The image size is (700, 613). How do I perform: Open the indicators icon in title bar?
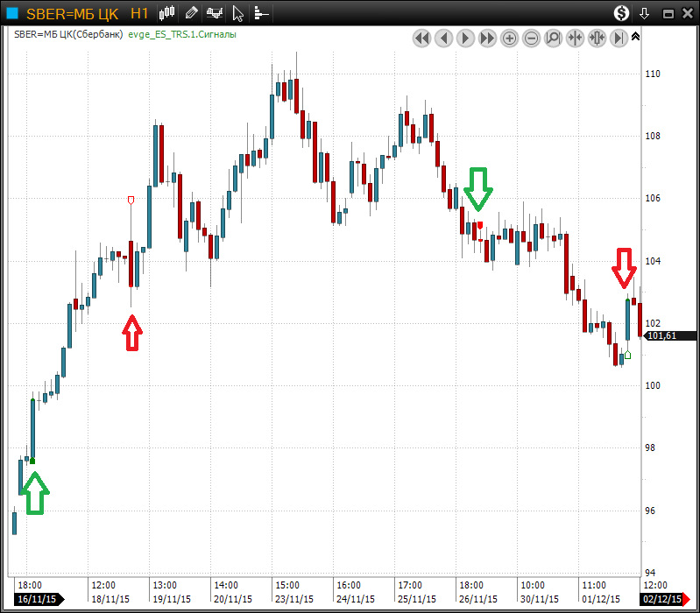[x=214, y=13]
